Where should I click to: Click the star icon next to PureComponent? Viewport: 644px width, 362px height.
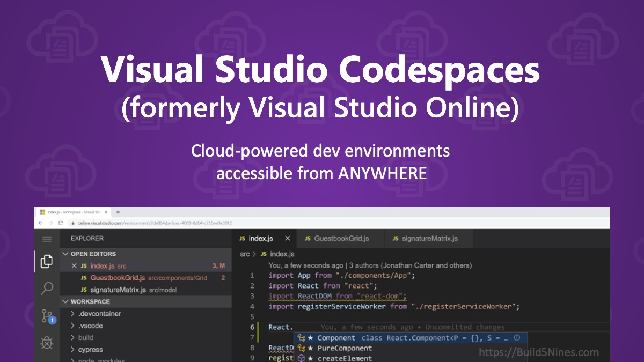pos(309,349)
